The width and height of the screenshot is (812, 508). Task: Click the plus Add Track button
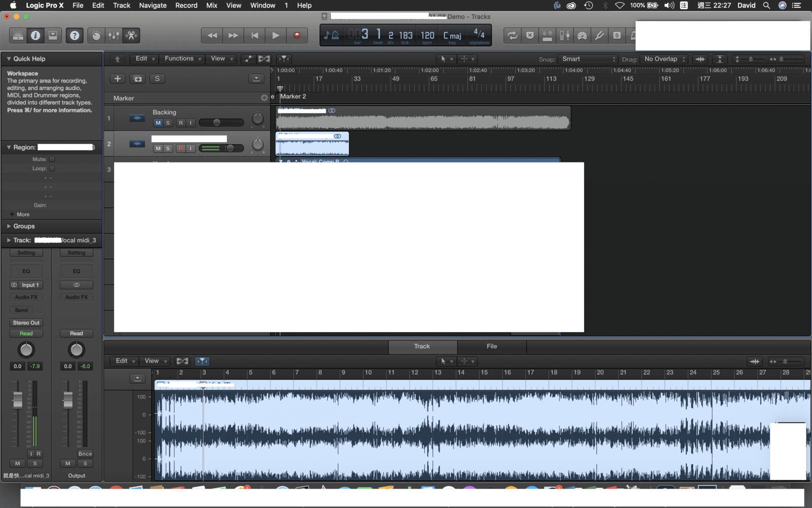(118, 79)
